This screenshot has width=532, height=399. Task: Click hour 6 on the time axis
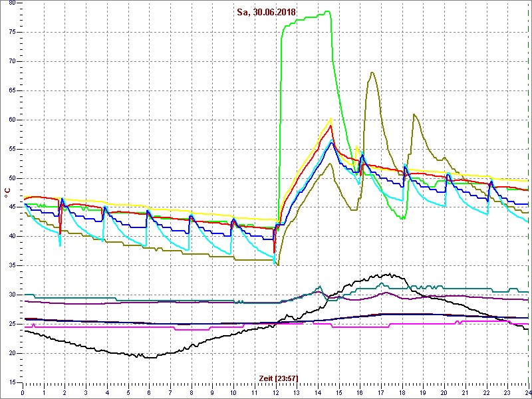(x=149, y=392)
